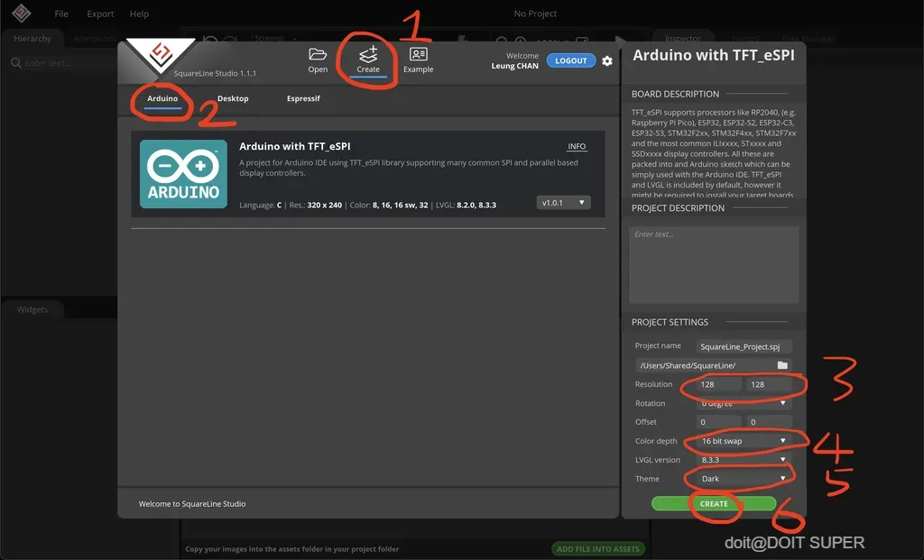
Task: Click the 'Arduino with TFT_eSPI' board title
Action: (x=295, y=146)
